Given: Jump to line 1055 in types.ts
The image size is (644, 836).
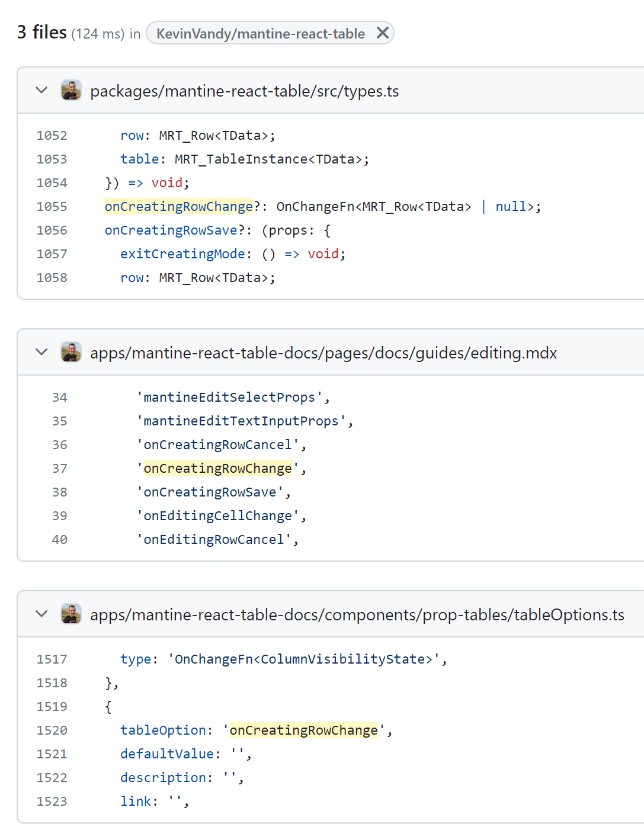Looking at the screenshot, I should [52, 207].
